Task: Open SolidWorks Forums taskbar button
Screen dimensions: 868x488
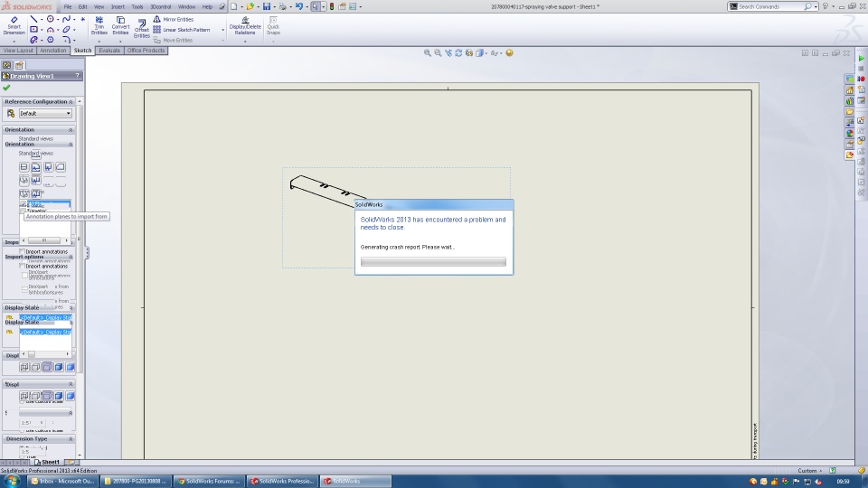Action: 209,482
